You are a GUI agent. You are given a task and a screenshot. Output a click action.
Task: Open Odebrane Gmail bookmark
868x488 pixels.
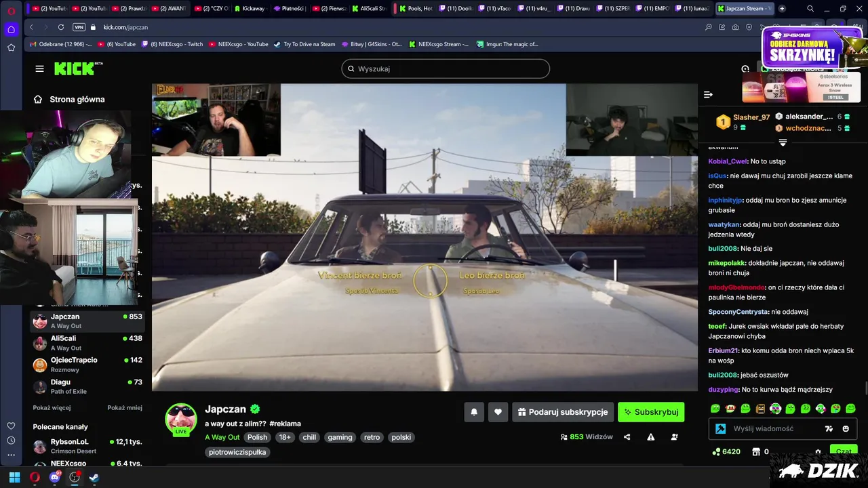[60, 44]
